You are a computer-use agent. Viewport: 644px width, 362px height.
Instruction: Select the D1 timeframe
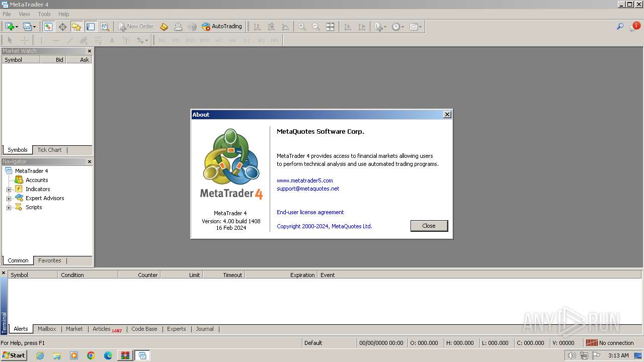[247, 40]
